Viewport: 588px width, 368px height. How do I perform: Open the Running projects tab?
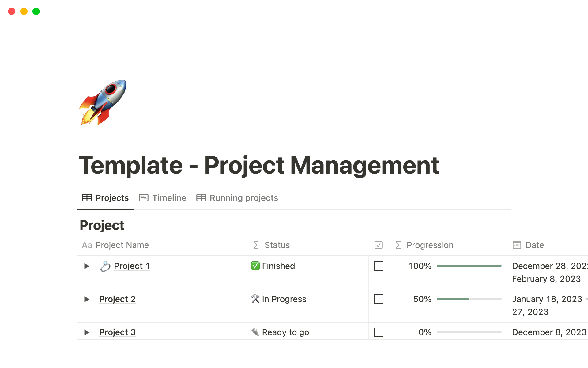point(237,198)
